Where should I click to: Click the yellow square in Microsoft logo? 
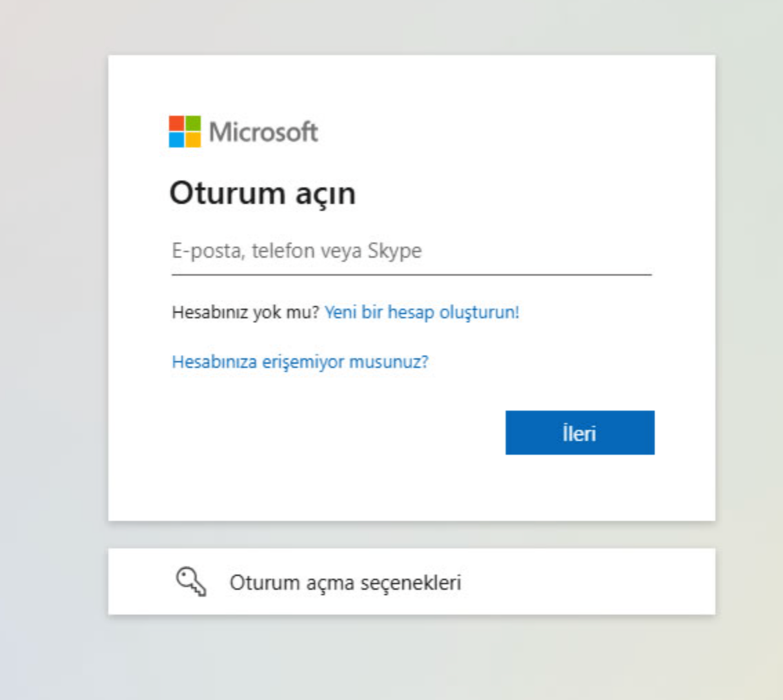pyautogui.click(x=193, y=139)
